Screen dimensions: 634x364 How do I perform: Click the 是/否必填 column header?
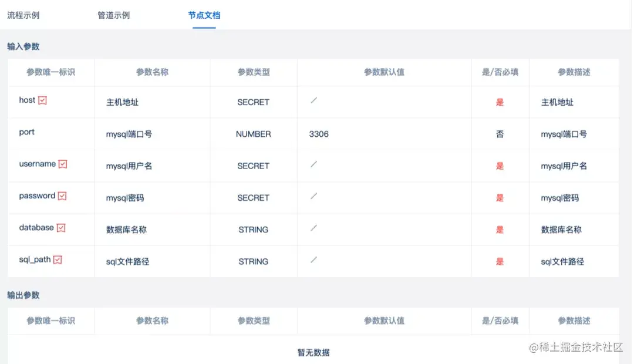coord(500,72)
